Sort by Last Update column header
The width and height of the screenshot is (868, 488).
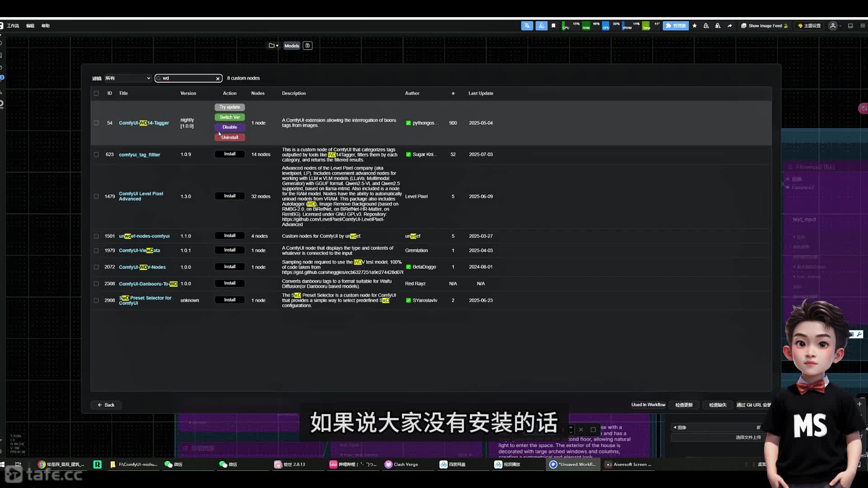tap(481, 94)
